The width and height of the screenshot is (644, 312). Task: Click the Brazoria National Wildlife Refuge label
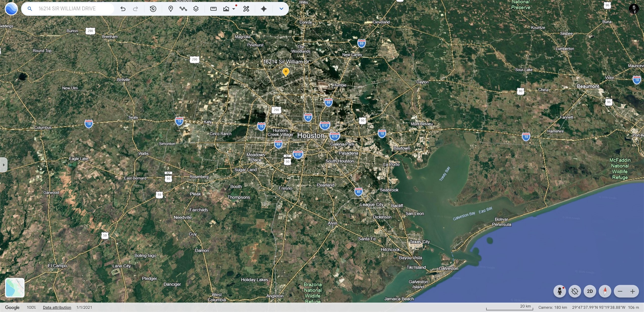tap(313, 293)
